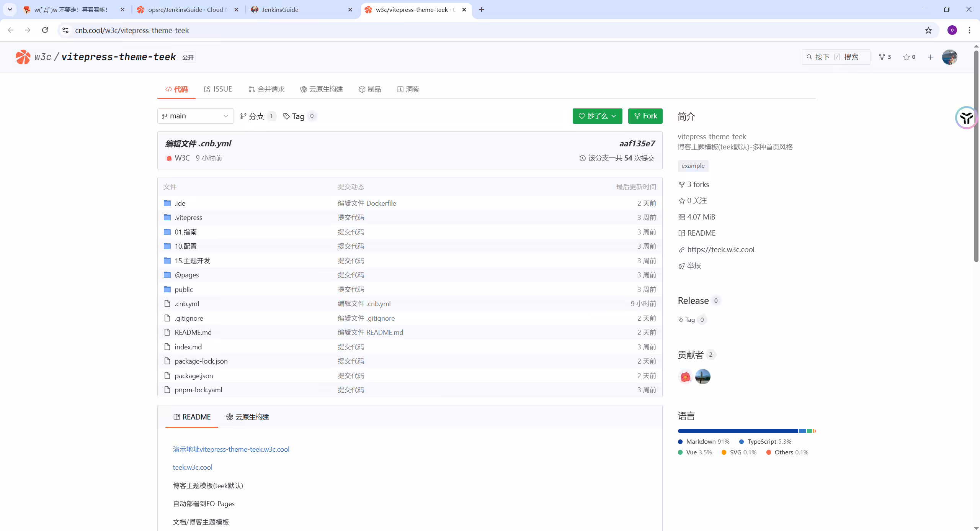Open 演示地址 vitepress-theme-teek.w3c.cool link
This screenshot has width=980, height=531.
[231, 449]
